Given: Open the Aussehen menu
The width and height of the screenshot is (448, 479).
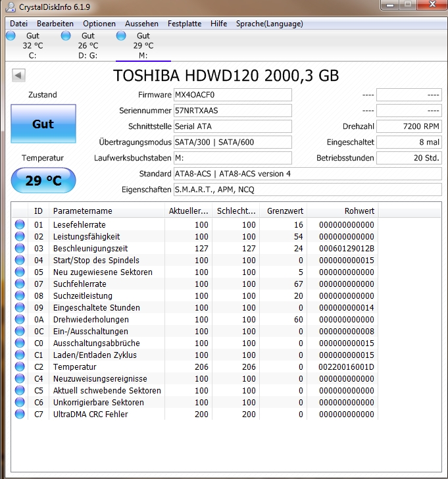Looking at the screenshot, I should coord(141,24).
